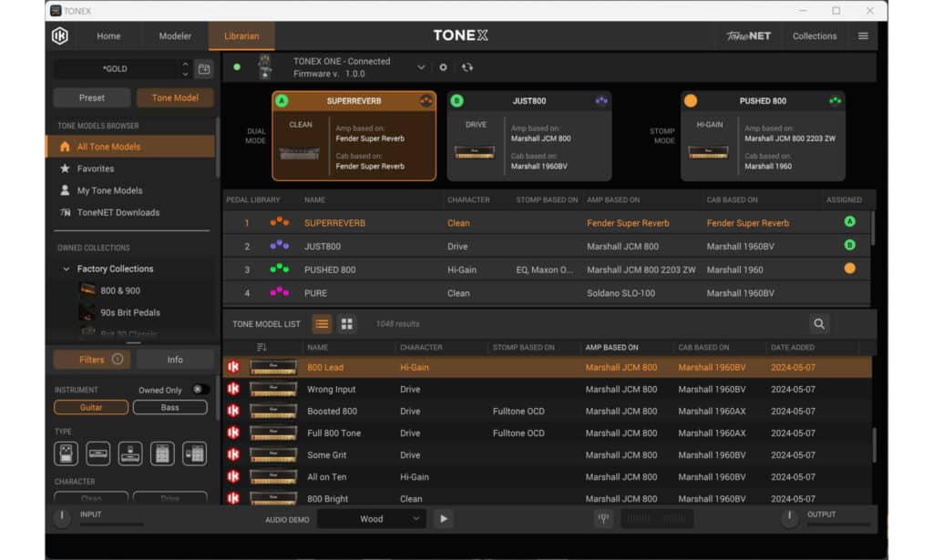This screenshot has width=933, height=560.
Task: Step the GOLD preset selector up
Action: [185, 64]
